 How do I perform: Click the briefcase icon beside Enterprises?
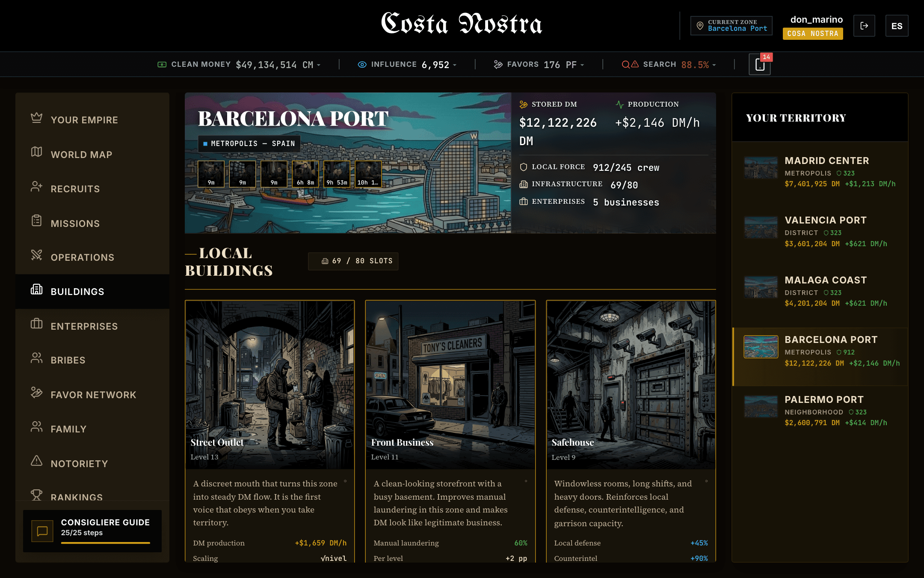[36, 323]
